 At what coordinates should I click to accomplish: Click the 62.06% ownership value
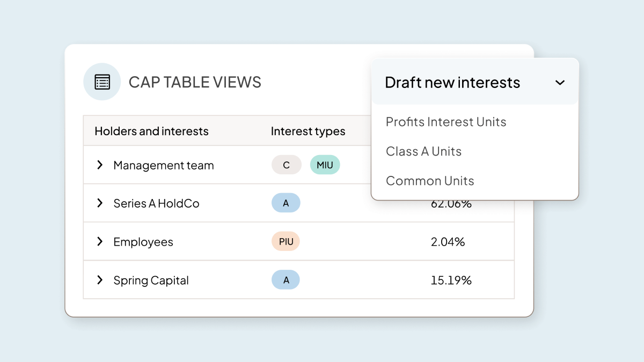coord(451,203)
